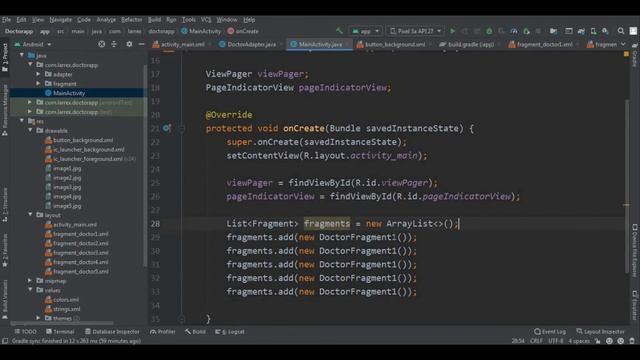Open the SDK Manager icon in toolbar
Viewport: 640px width, 360px height.
[x=605, y=31]
